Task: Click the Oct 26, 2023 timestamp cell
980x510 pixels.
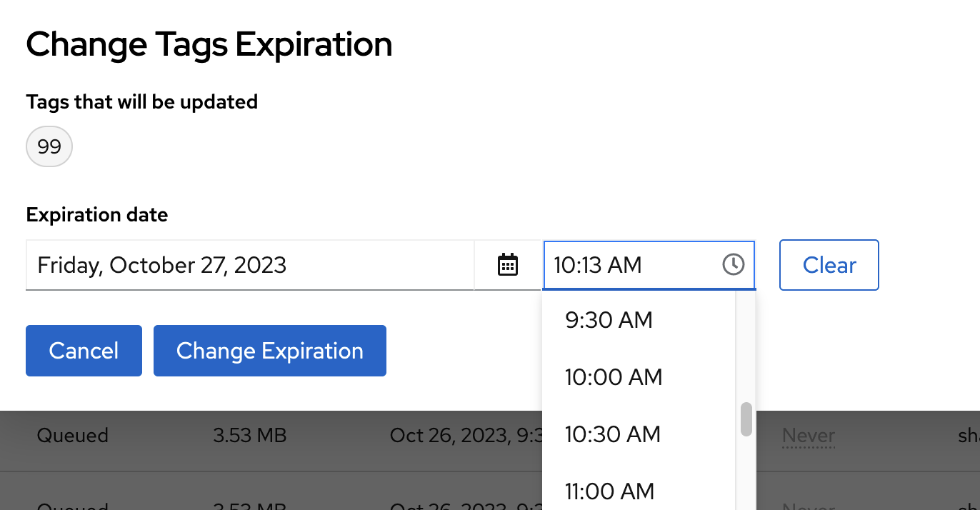Action: click(x=464, y=436)
